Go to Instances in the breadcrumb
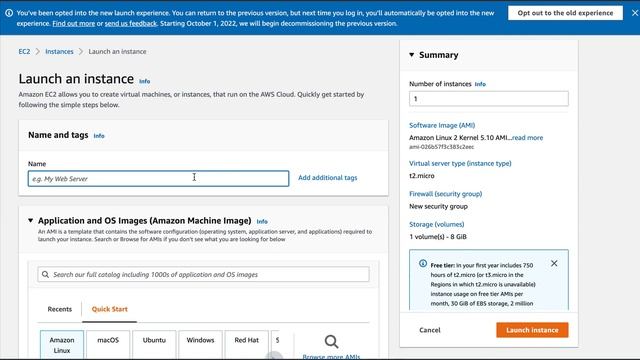This screenshot has width=640, height=360. (59, 51)
